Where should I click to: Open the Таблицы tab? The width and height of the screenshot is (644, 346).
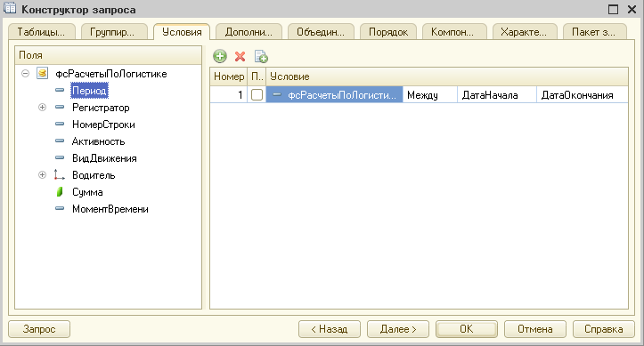click(42, 32)
